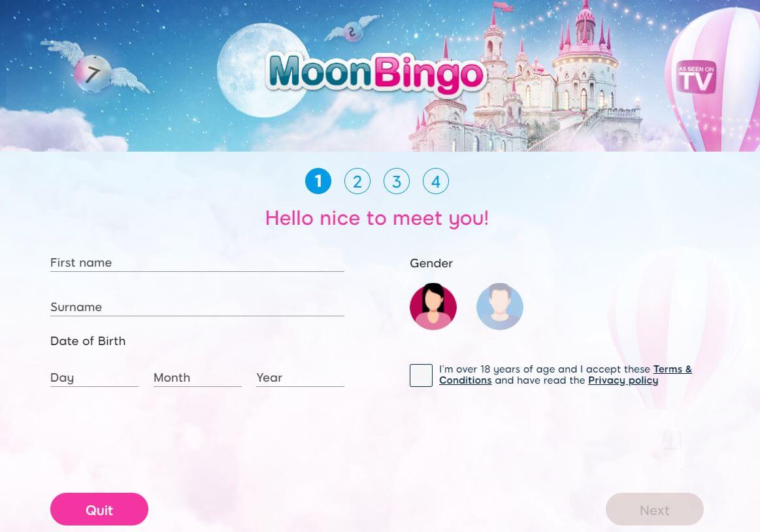Click the step 1 circle indicator
Image resolution: width=760 pixels, height=532 pixels.
pyautogui.click(x=318, y=182)
